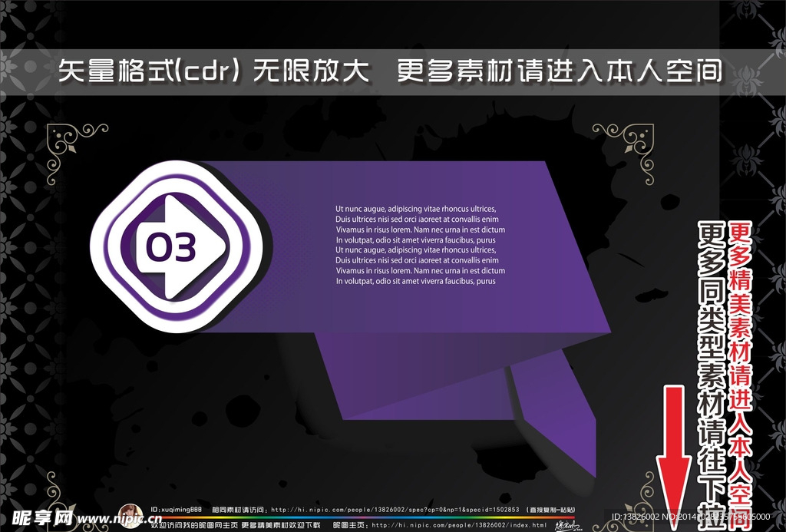Open the nipic.com people index.html link

pyautogui.click(x=459, y=525)
